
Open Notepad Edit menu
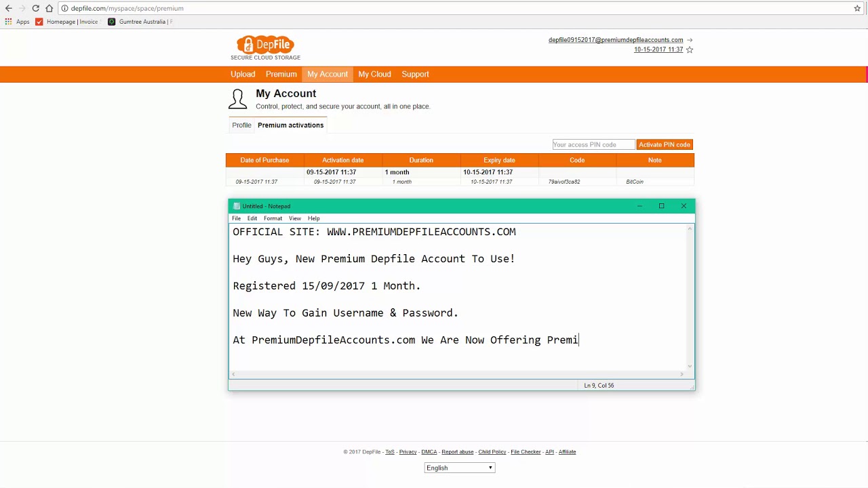coord(252,218)
